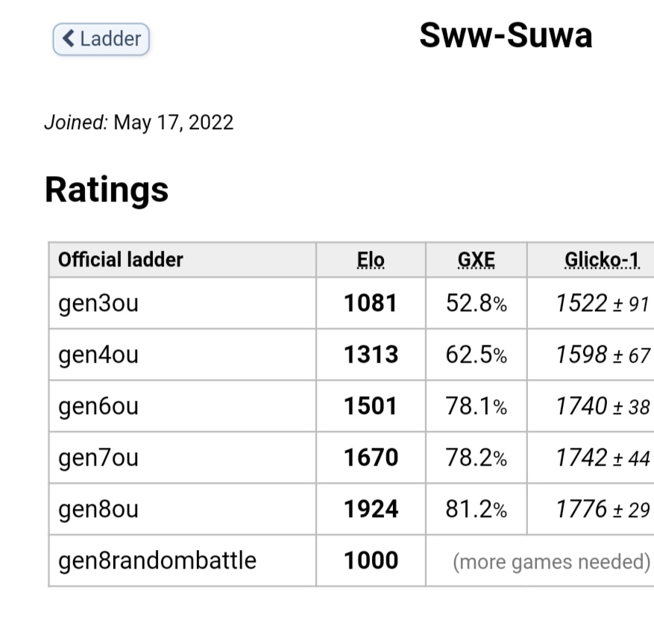
Task: Click the Ladder back button
Action: (x=101, y=39)
